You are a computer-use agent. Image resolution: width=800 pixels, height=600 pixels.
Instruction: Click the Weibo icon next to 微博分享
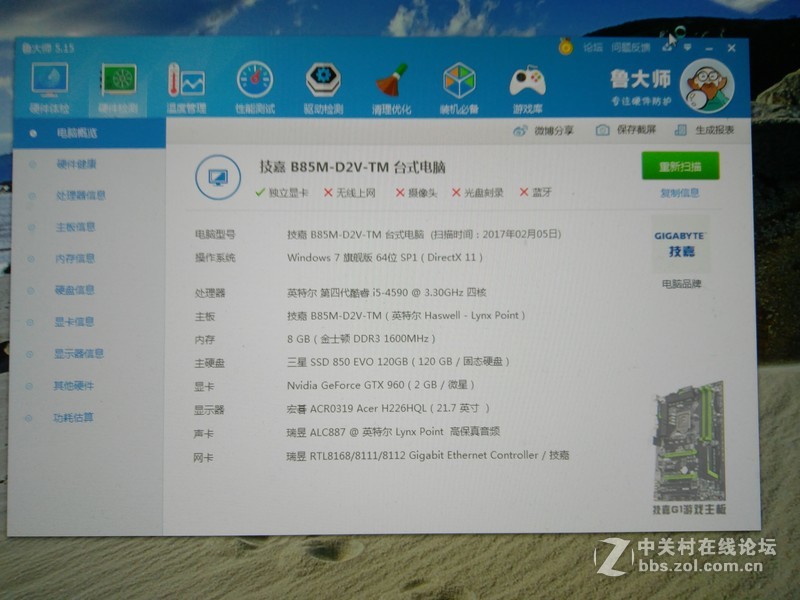pyautogui.click(x=520, y=131)
